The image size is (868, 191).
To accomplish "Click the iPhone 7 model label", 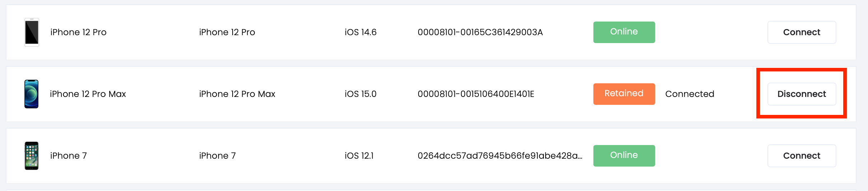I will pos(217,156).
